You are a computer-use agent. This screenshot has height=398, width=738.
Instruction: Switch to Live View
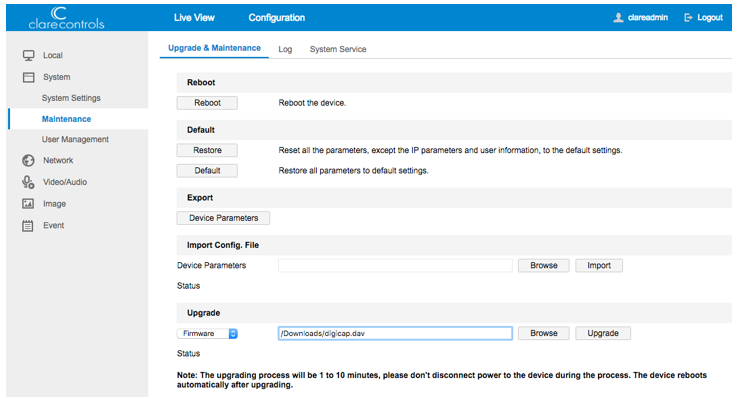(x=194, y=18)
